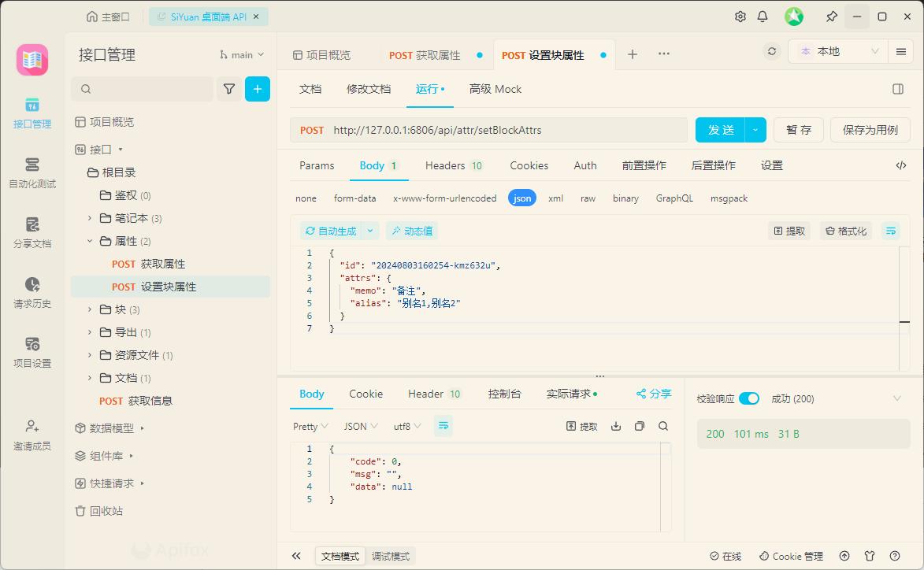Click the blue plus add-interface button
This screenshot has width=924, height=570.
258,89
